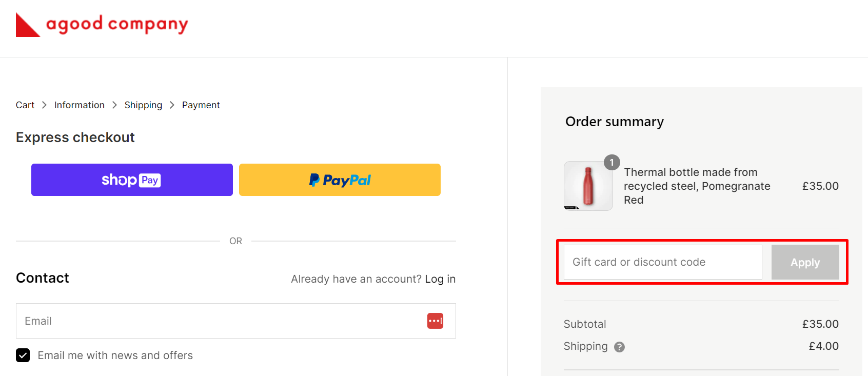
Task: Go to the Shipping step
Action: tap(143, 105)
